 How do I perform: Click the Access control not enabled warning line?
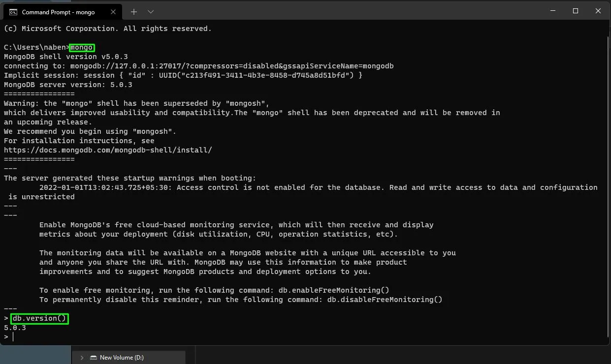(318, 187)
